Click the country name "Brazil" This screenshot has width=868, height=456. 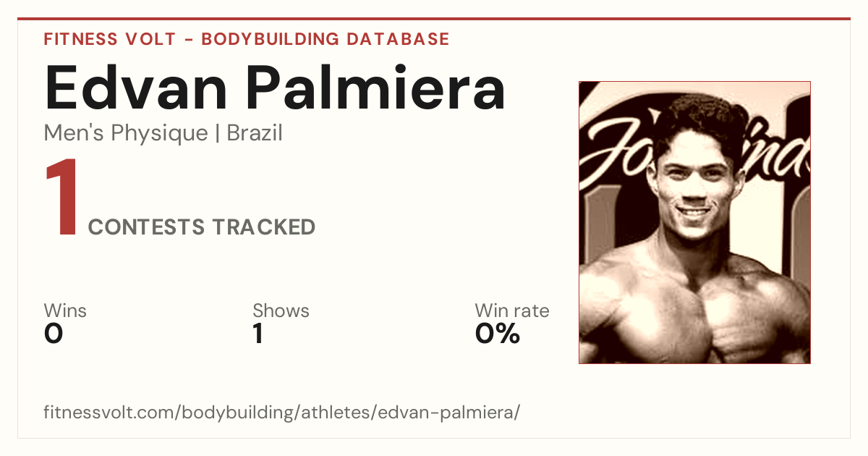pyautogui.click(x=255, y=133)
